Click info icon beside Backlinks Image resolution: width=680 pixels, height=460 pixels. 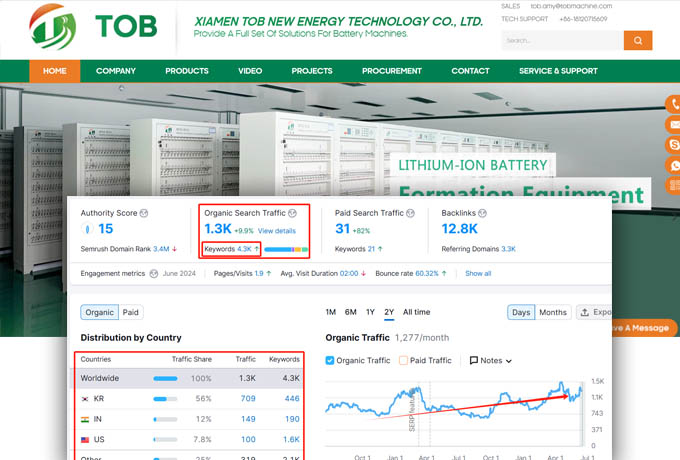[482, 213]
